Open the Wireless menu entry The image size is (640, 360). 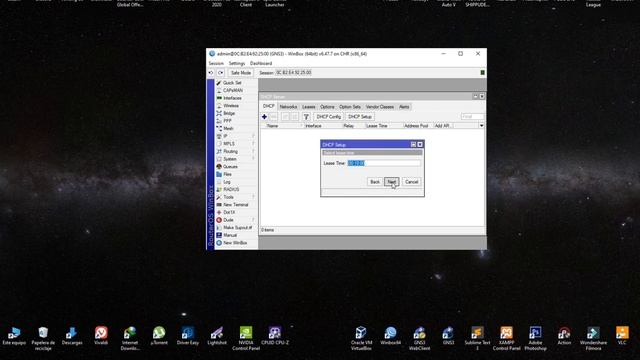tap(231, 106)
